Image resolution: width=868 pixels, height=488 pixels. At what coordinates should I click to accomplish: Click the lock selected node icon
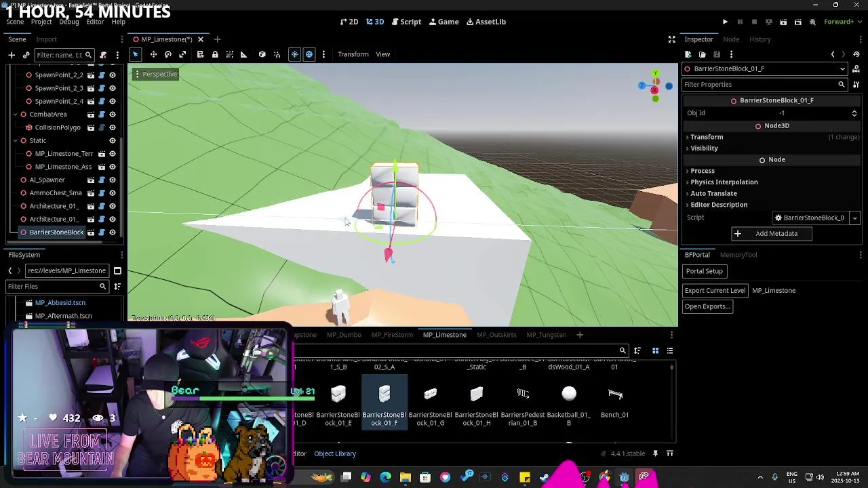click(215, 54)
